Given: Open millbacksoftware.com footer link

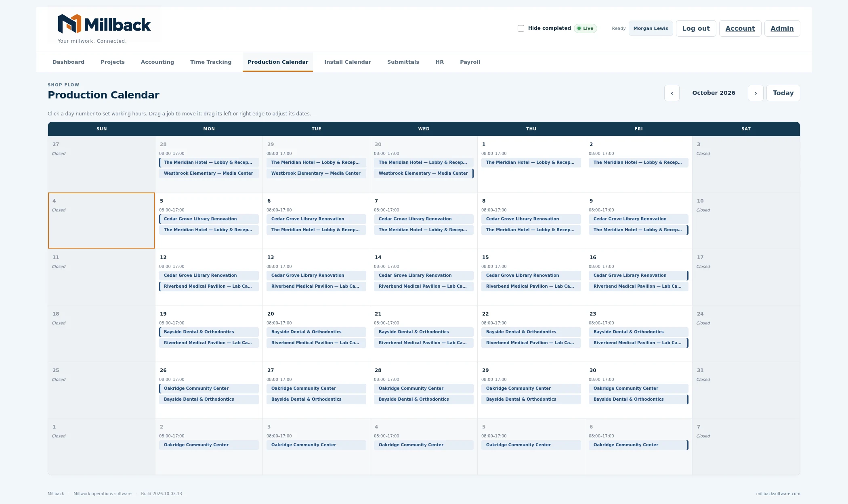Looking at the screenshot, I should tap(778, 494).
